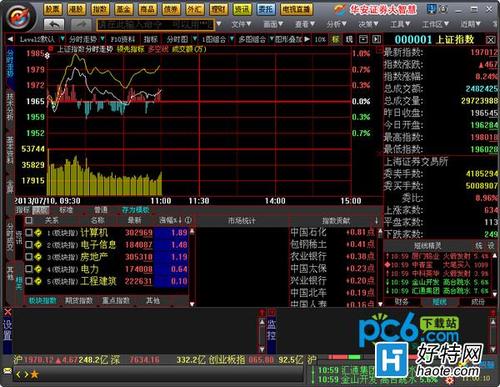The image size is (500, 387).
Task: Expand the 工具 dropdown menu
Action: click(400, 24)
